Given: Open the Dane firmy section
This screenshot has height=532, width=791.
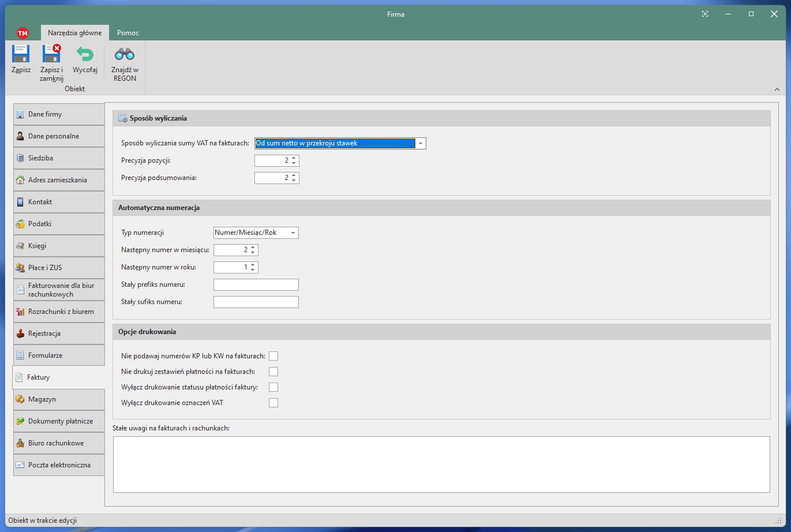Looking at the screenshot, I should 59,114.
